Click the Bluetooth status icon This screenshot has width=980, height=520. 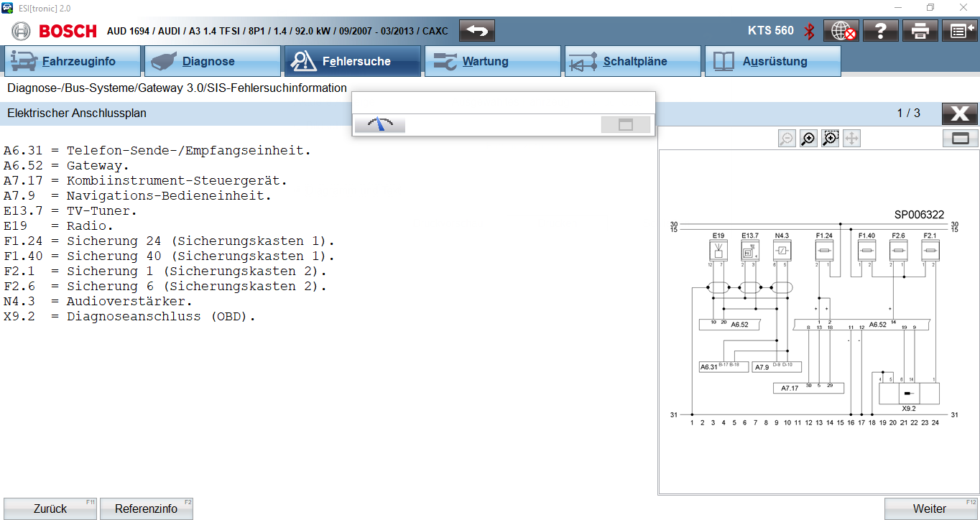click(x=809, y=31)
